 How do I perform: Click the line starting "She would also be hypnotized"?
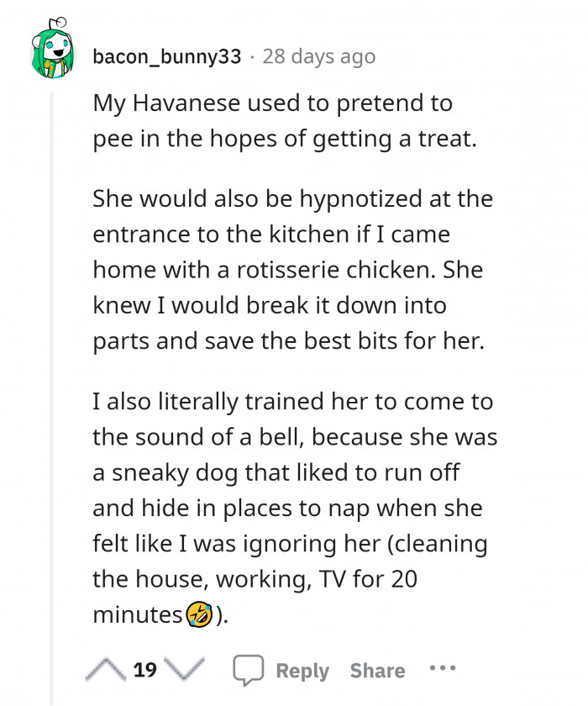(292, 199)
